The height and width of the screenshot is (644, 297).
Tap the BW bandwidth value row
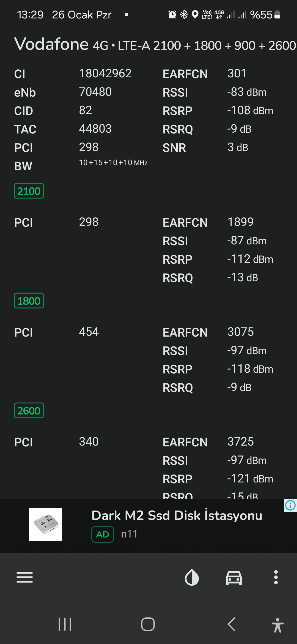click(x=113, y=163)
